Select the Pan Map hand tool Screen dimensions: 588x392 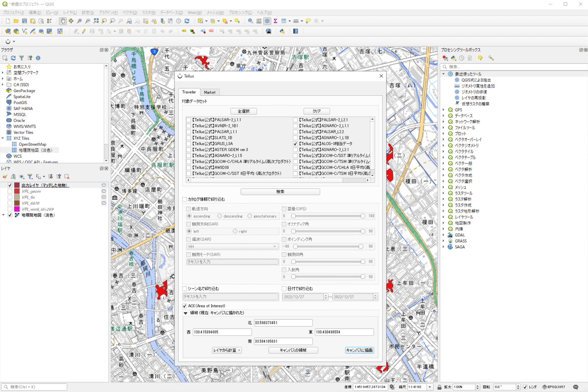click(63, 21)
